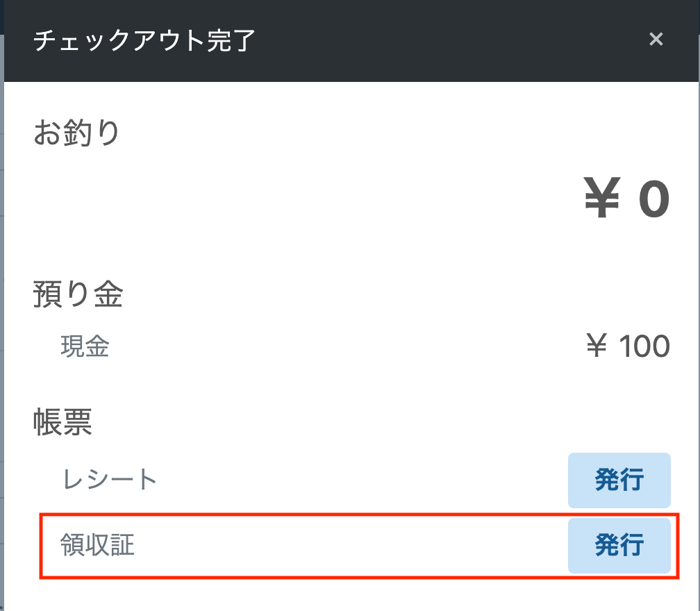The height and width of the screenshot is (611, 700).
Task: Select the 預り金 section heading
Action: point(78,295)
